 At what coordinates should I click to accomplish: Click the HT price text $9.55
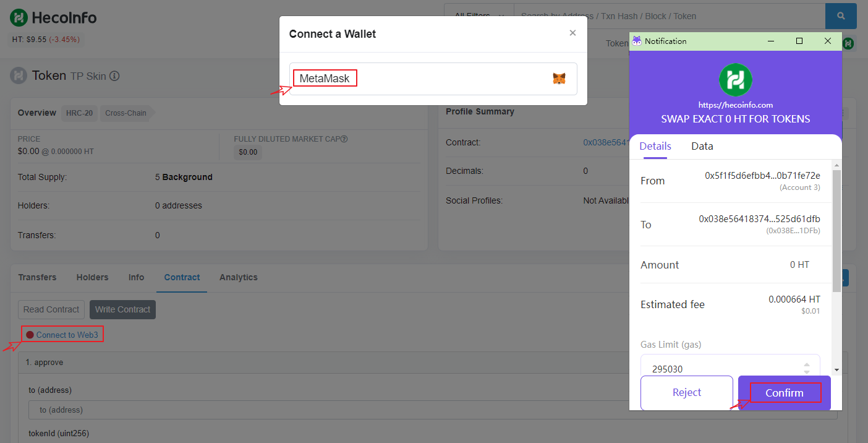coord(36,40)
